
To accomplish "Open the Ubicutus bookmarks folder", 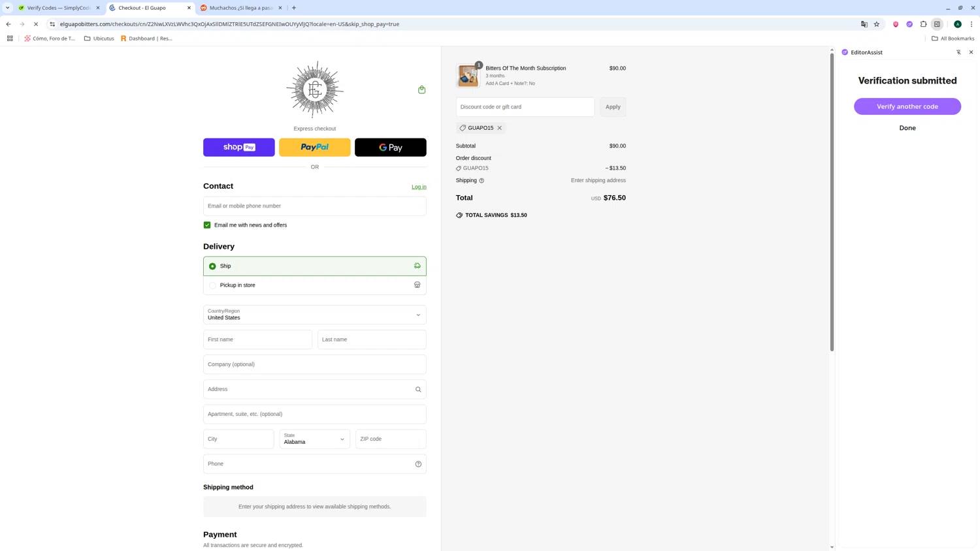I will pos(99,39).
